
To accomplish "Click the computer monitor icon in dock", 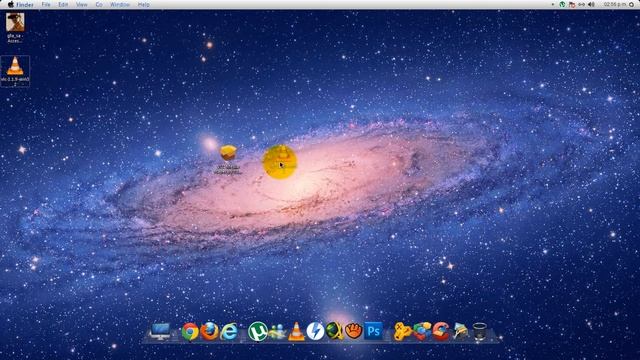I will coord(160,331).
